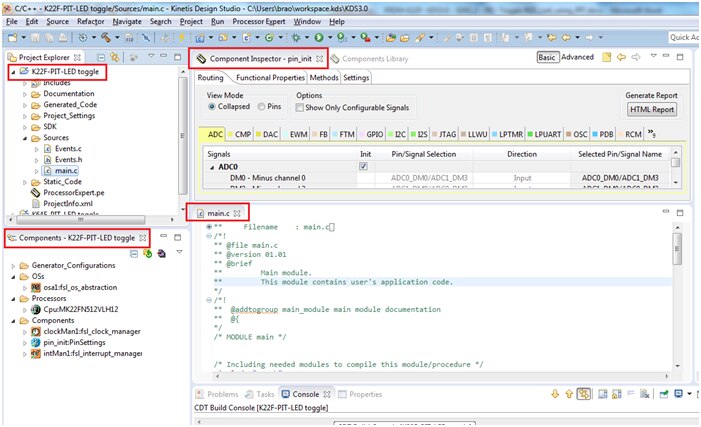Collapse the K22F-PIT-LED toggle project tree
Image resolution: width=701 pixels, height=427 pixels.
point(12,72)
